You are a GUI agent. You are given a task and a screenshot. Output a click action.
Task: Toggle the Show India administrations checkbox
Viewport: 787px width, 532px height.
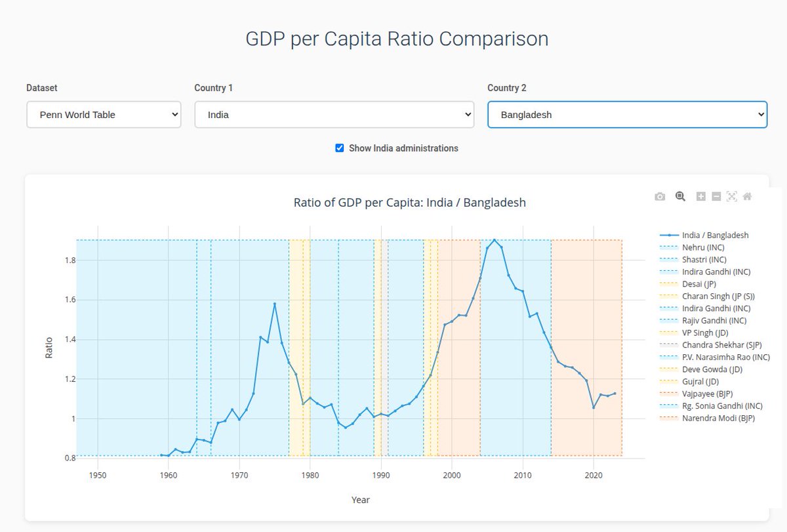click(x=340, y=148)
